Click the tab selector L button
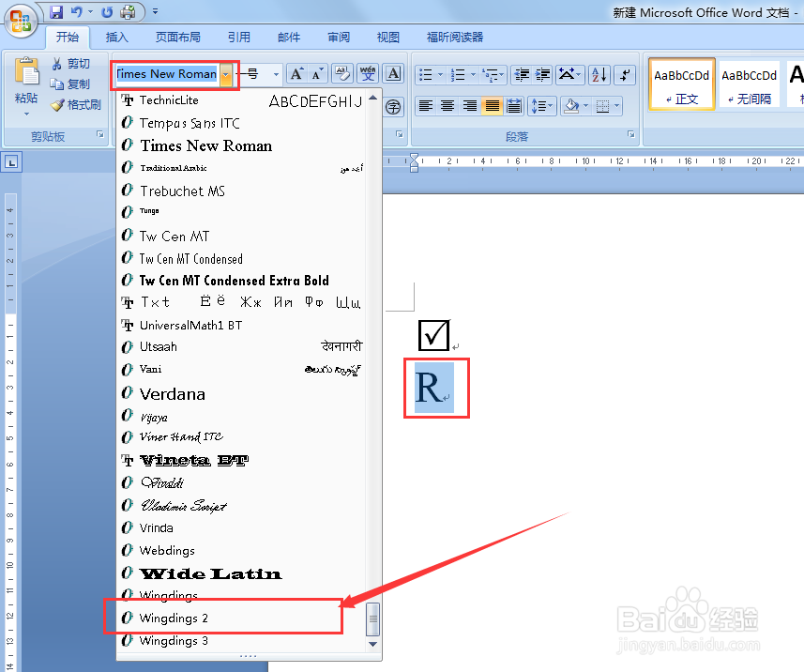Viewport: 804px width, 672px height. click(x=11, y=162)
